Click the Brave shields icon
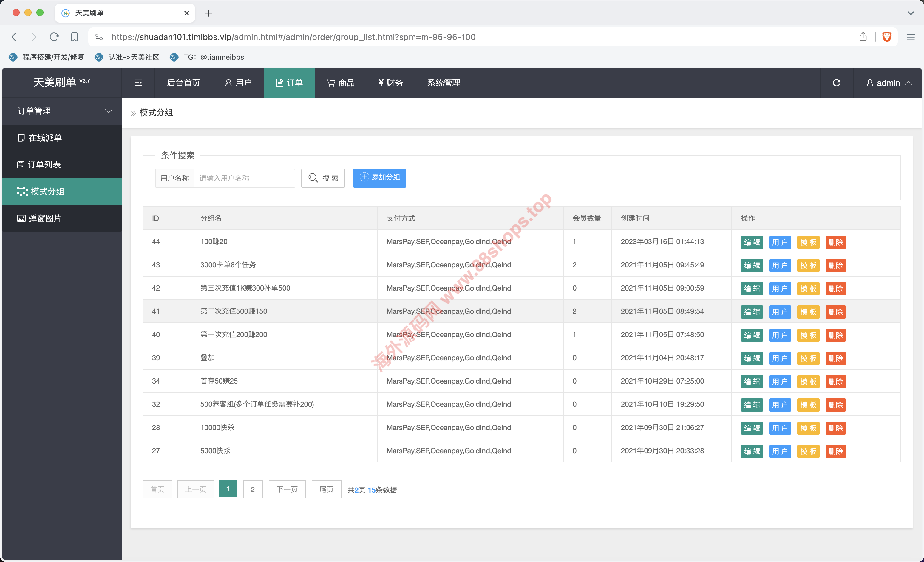The image size is (924, 562). coord(886,37)
